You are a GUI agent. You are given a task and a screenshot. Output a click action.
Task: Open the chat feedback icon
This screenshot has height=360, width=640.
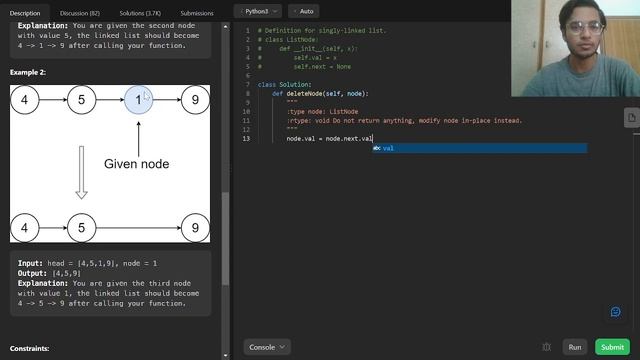click(615, 312)
